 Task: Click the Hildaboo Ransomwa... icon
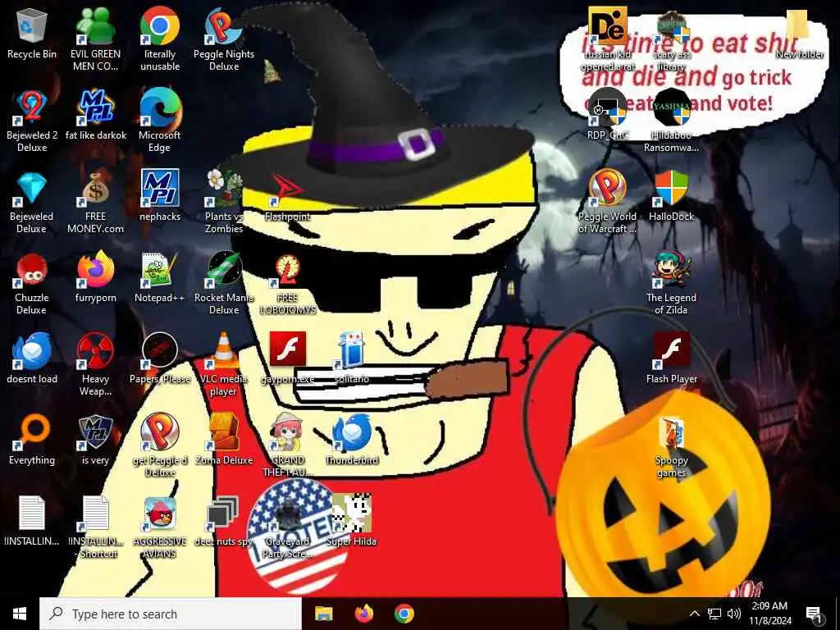pyautogui.click(x=672, y=107)
